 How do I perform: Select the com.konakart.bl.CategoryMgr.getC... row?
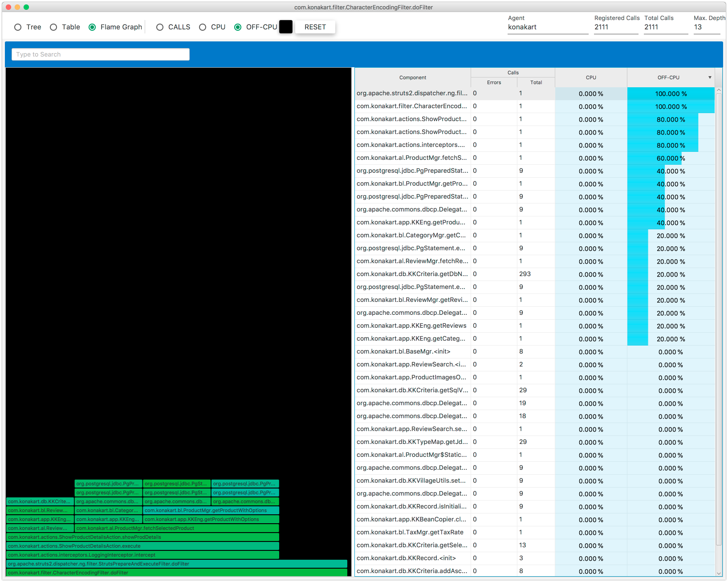(x=535, y=236)
